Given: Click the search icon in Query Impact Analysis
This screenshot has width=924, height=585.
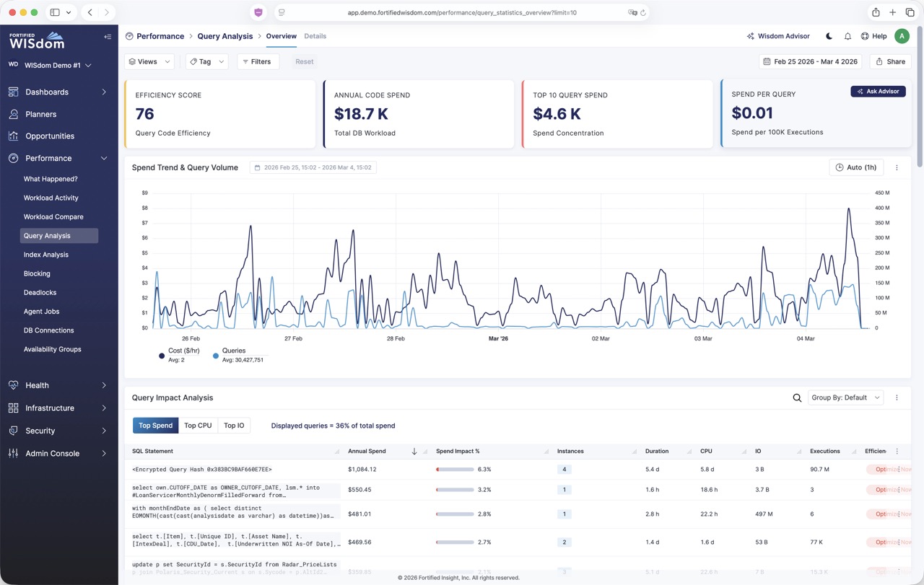Looking at the screenshot, I should click(797, 397).
